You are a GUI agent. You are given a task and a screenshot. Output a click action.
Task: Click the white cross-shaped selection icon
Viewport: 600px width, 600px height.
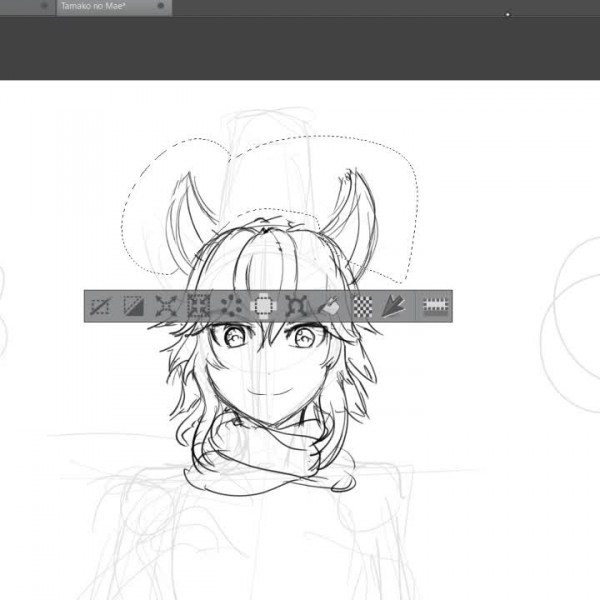(263, 306)
